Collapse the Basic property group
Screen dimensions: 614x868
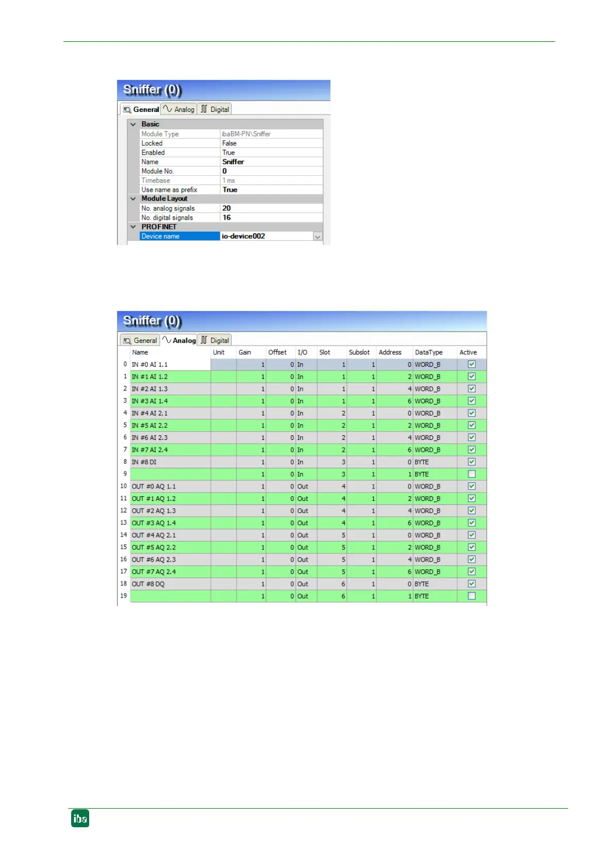(x=133, y=124)
